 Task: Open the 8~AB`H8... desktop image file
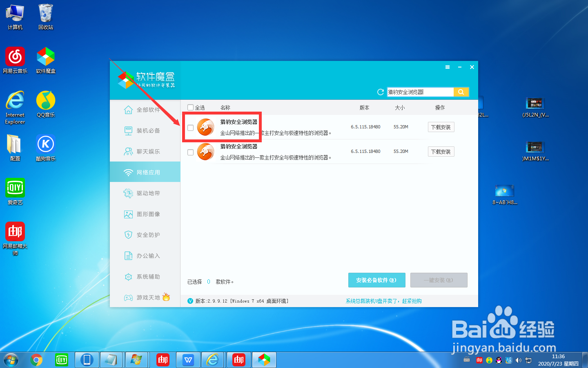(505, 195)
